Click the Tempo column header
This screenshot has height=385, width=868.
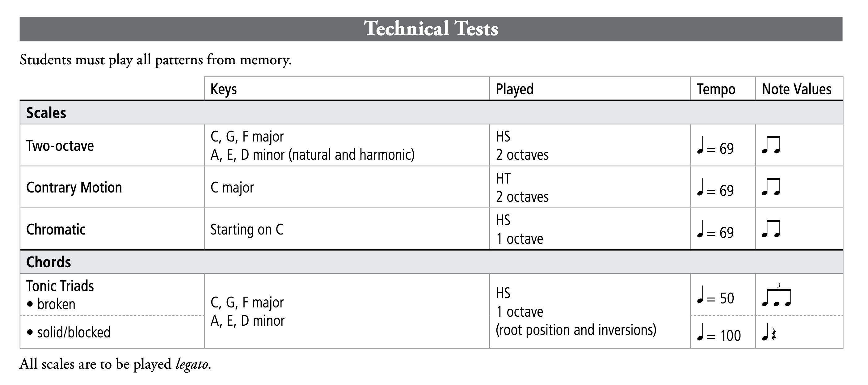pyautogui.click(x=716, y=89)
